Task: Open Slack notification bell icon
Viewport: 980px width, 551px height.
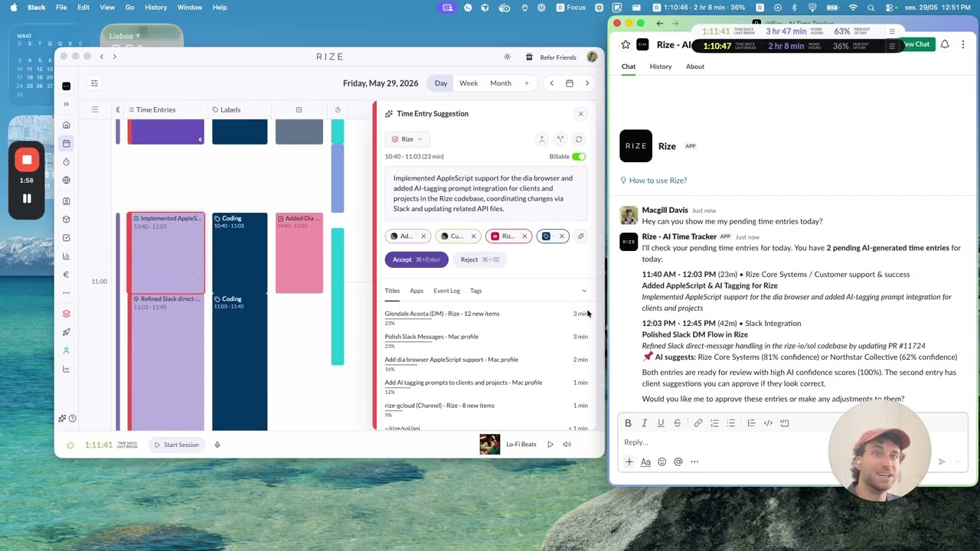Action: coord(945,44)
